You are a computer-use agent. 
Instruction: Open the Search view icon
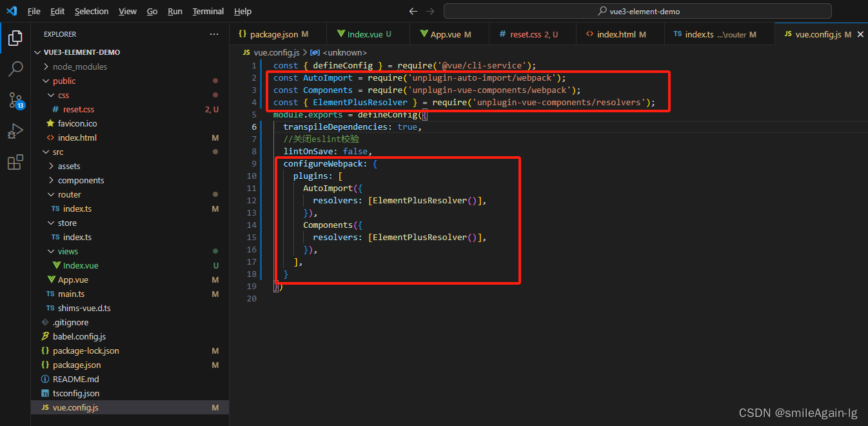[15, 68]
